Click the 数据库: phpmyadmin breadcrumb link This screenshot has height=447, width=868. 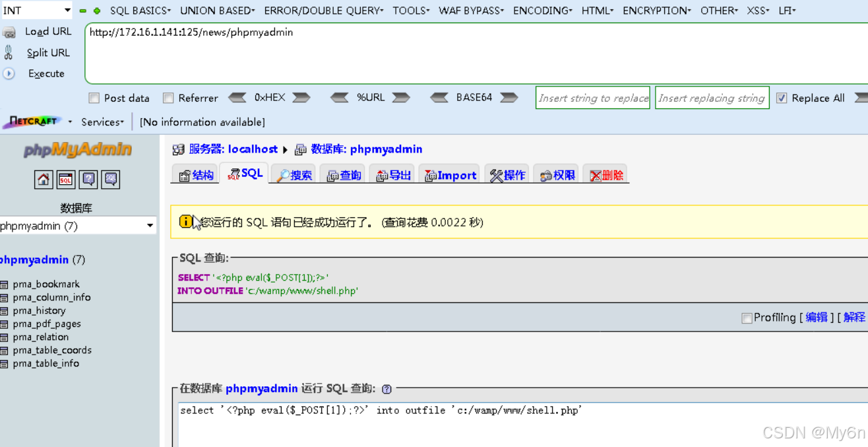(367, 149)
